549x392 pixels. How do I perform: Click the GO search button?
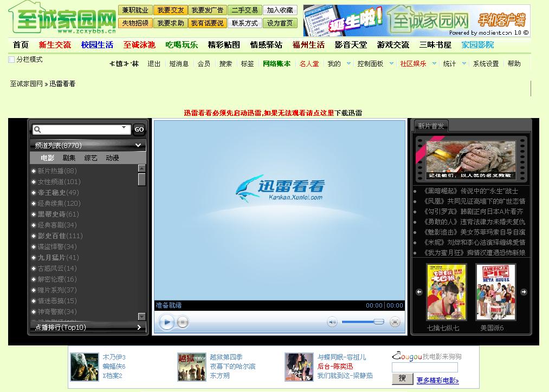pos(139,129)
